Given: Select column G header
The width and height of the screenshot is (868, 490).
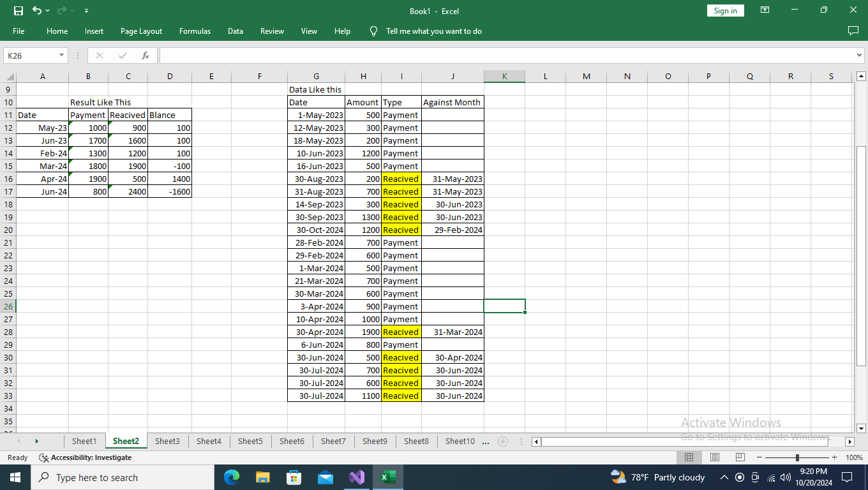Looking at the screenshot, I should tap(316, 77).
